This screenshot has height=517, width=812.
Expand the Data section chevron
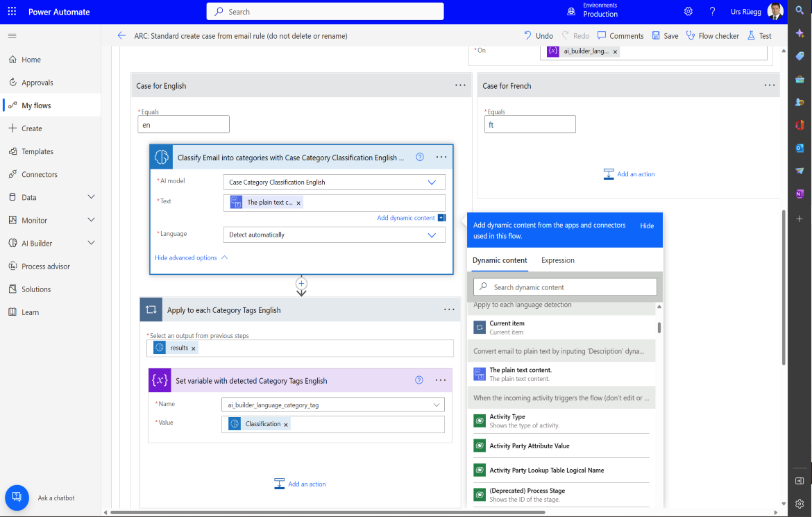(91, 197)
